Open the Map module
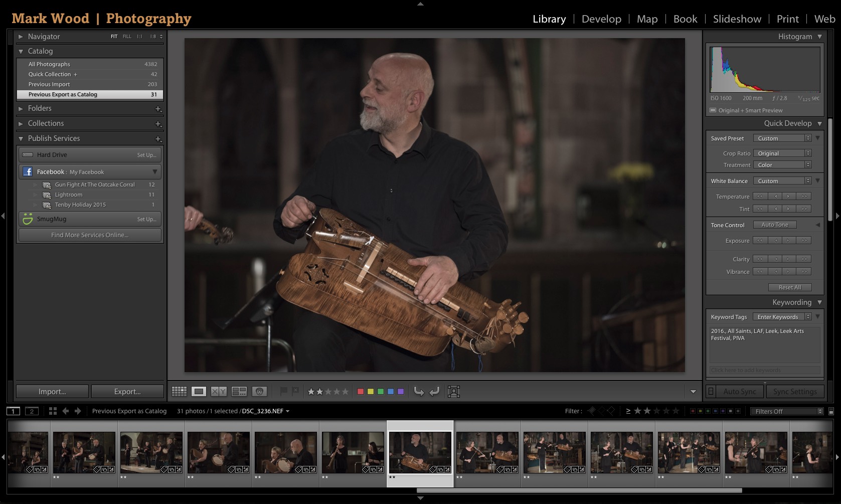841x504 pixels. (x=647, y=19)
